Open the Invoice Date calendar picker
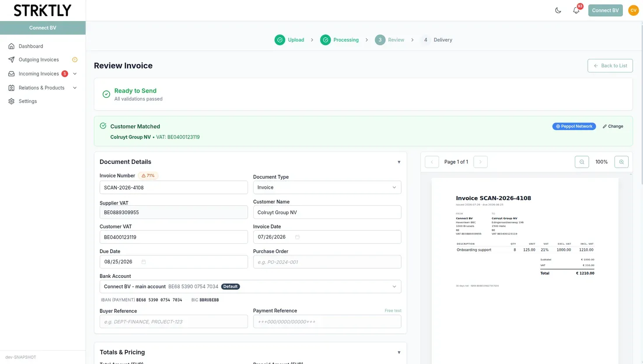The height and width of the screenshot is (364, 643). tap(297, 237)
